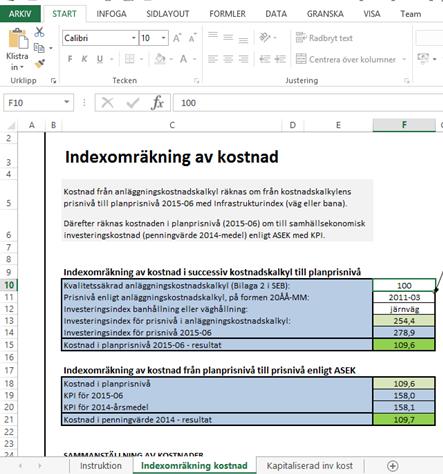Click the fill color bucket icon
The image size is (443, 474).
(160, 59)
